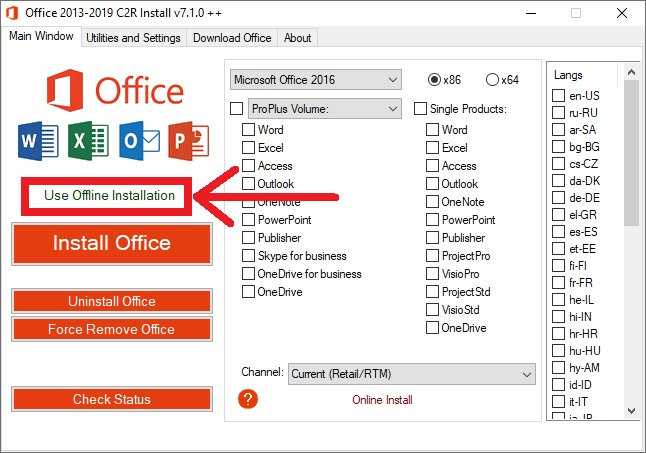Click the large Office logo

[x=115, y=90]
